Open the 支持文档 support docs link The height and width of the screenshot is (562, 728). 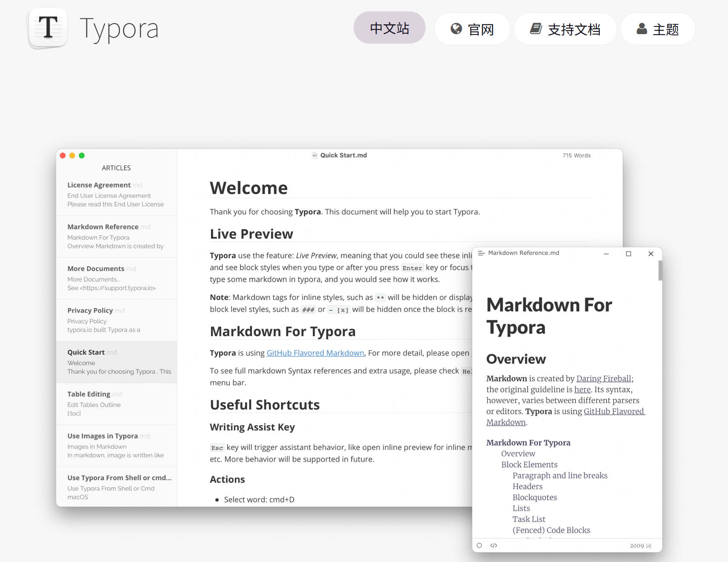click(565, 29)
